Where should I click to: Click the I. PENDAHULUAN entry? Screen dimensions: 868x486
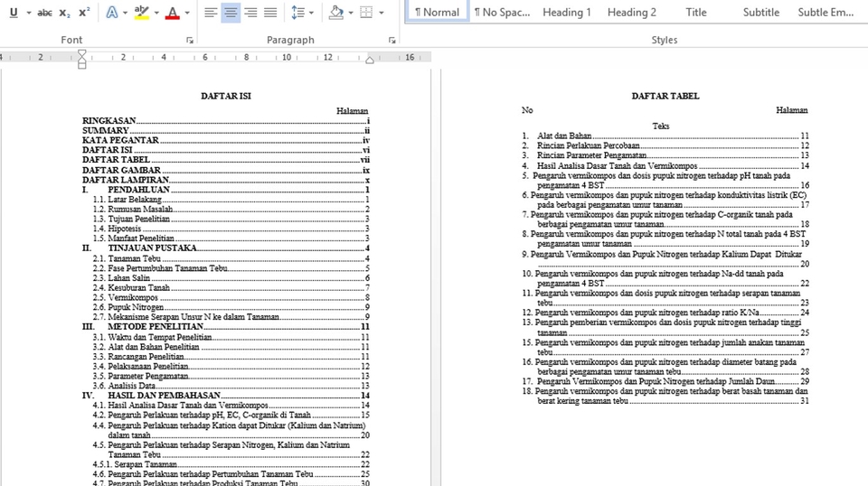coord(226,190)
